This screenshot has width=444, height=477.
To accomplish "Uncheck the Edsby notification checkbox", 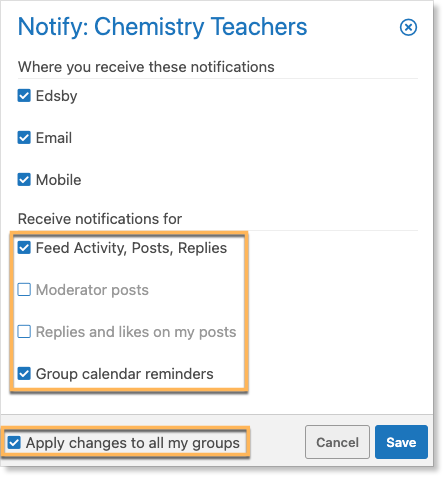I will click(x=24, y=96).
